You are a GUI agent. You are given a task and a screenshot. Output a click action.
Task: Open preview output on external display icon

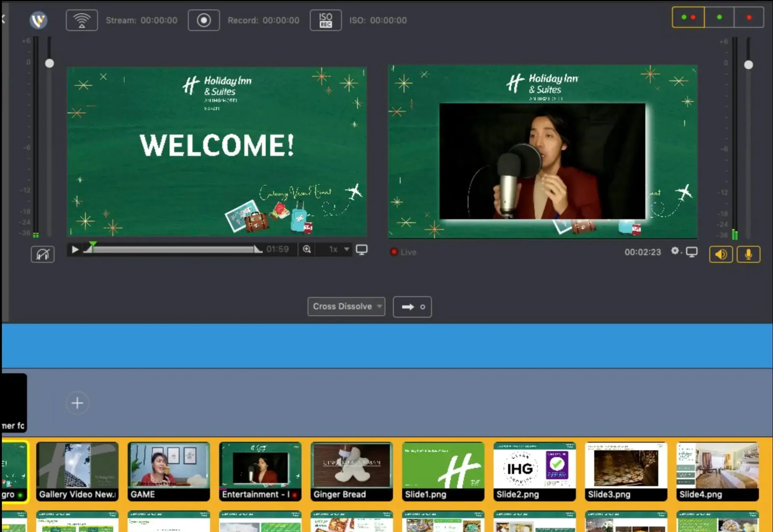(362, 250)
